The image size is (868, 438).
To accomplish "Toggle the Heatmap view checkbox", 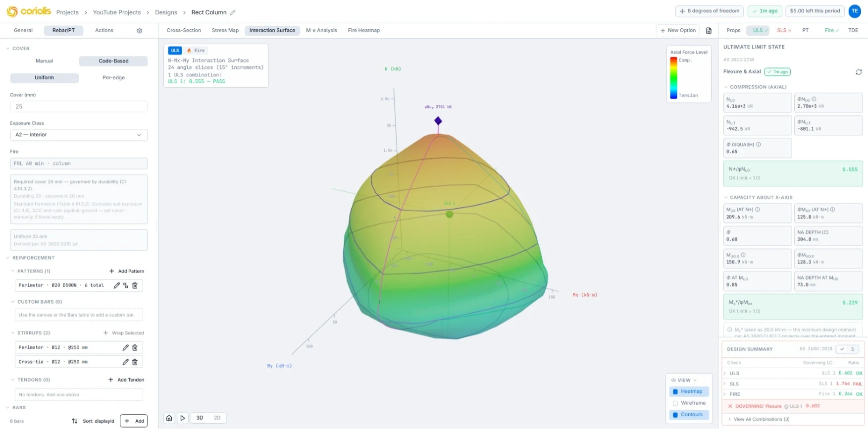I will (675, 392).
